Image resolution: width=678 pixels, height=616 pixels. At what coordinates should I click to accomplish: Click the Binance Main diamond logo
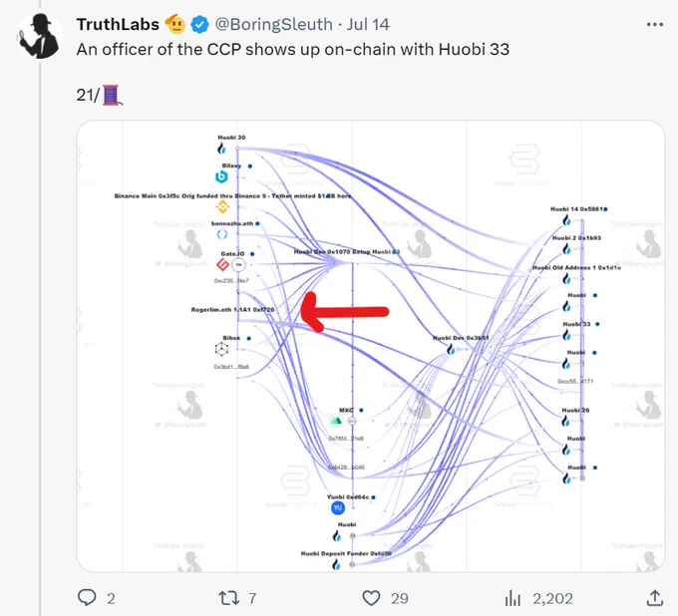coord(222,206)
